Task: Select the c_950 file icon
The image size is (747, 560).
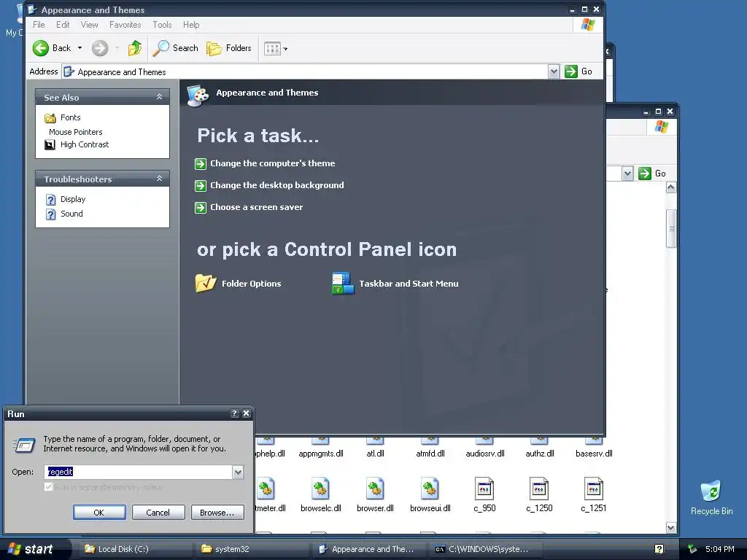Action: [484, 489]
